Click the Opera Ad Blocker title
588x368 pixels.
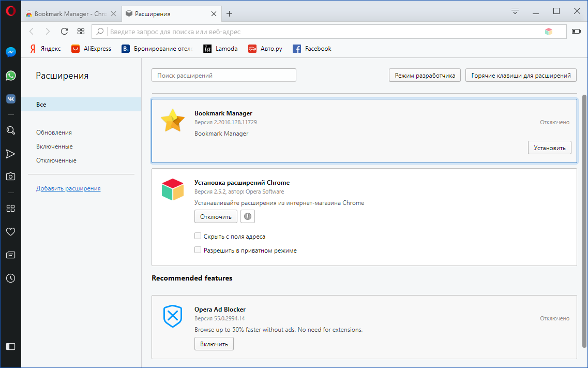pyautogui.click(x=220, y=310)
